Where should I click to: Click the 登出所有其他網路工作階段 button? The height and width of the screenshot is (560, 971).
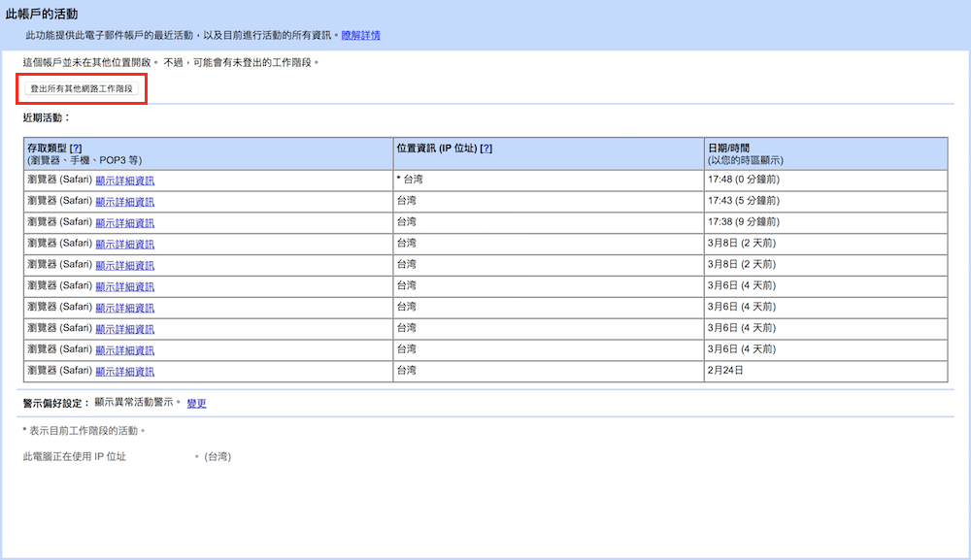click(82, 88)
